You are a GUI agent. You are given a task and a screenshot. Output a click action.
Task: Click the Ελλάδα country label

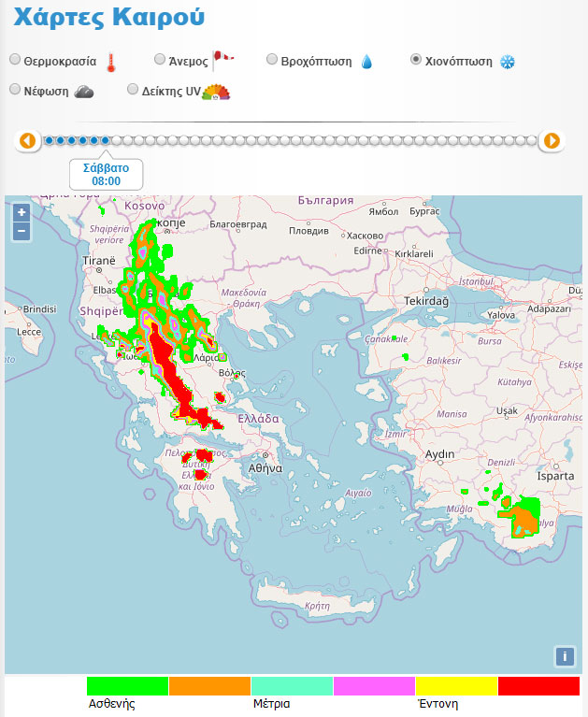[x=258, y=419]
